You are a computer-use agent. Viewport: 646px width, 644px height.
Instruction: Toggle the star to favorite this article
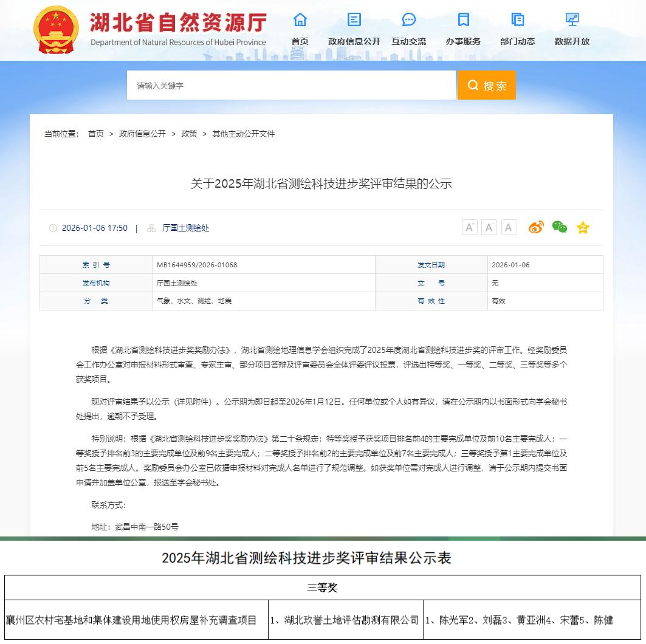pos(582,227)
